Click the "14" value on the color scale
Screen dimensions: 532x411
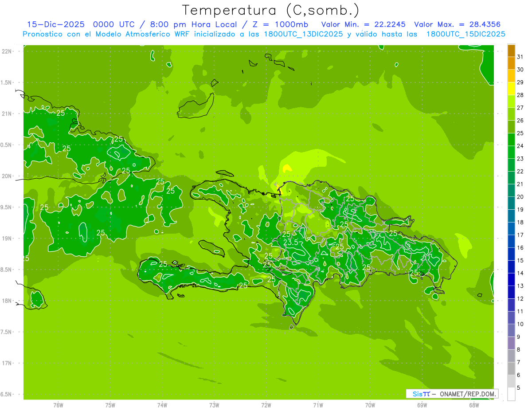520,273
